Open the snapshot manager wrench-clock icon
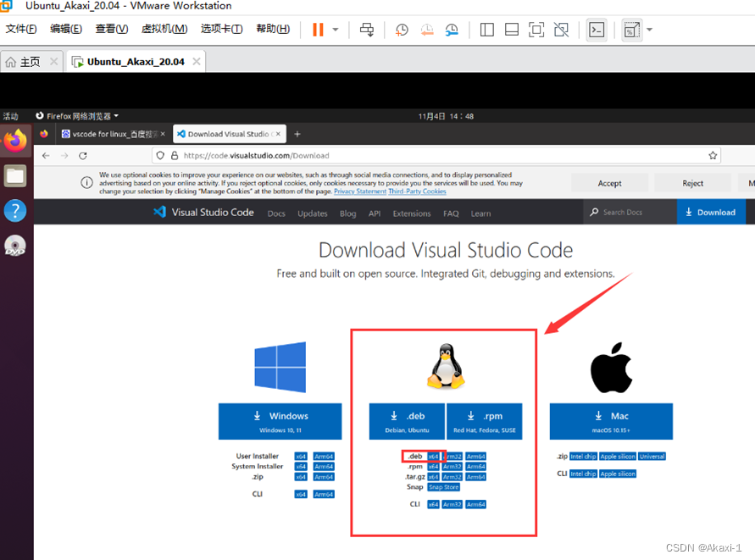This screenshot has width=755, height=560. click(x=452, y=30)
